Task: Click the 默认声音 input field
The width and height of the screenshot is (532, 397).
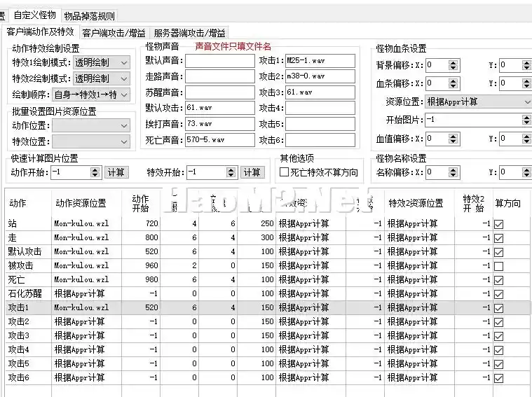Action: 220,61
